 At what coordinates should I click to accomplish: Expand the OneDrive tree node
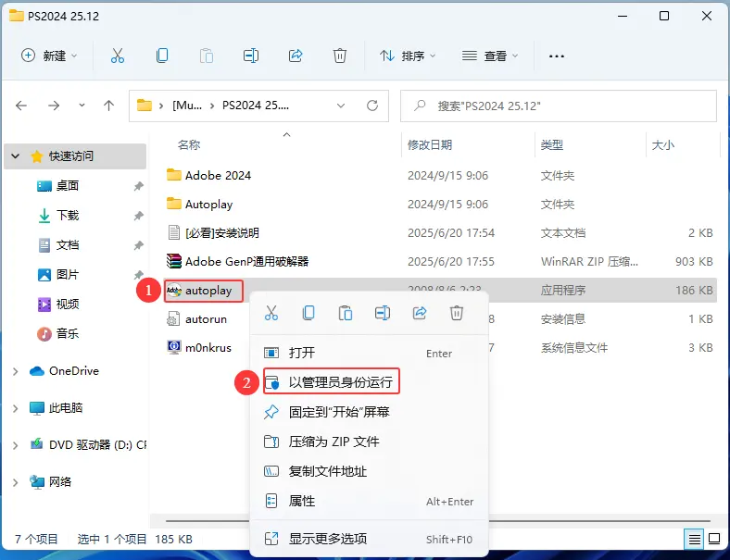[16, 371]
